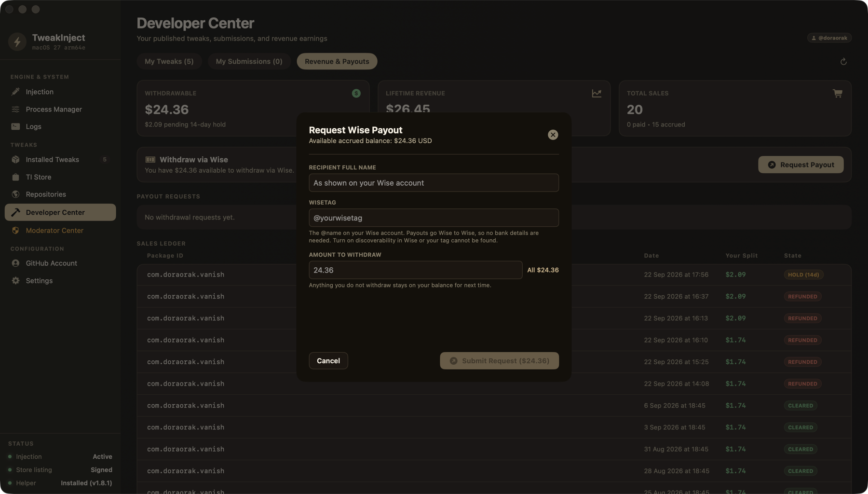Click the Withdrawable $24.36 amount
Viewport: 868px width, 494px height.
167,110
